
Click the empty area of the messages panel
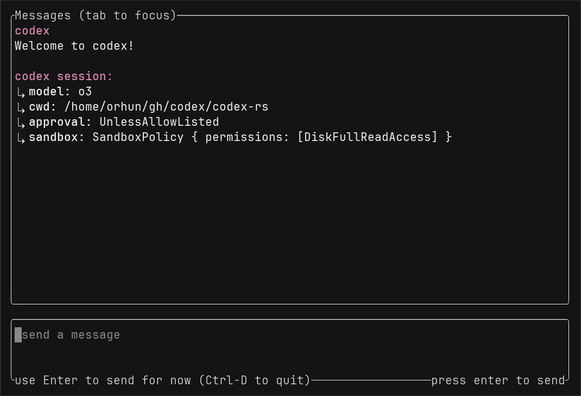click(290, 222)
